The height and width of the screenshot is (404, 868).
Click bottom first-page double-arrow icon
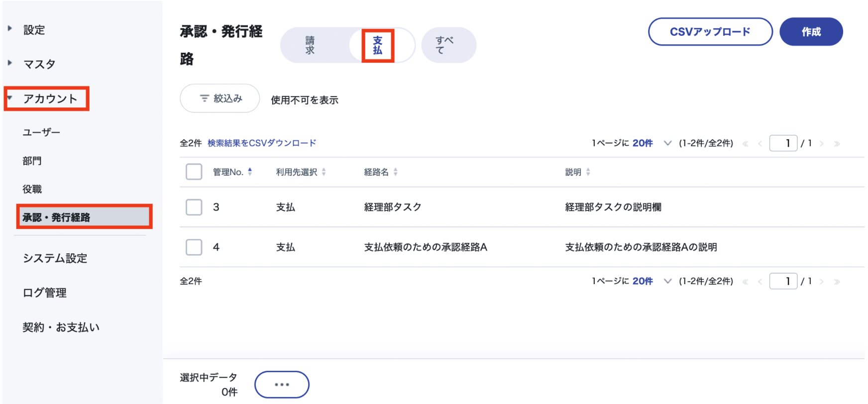[745, 282]
